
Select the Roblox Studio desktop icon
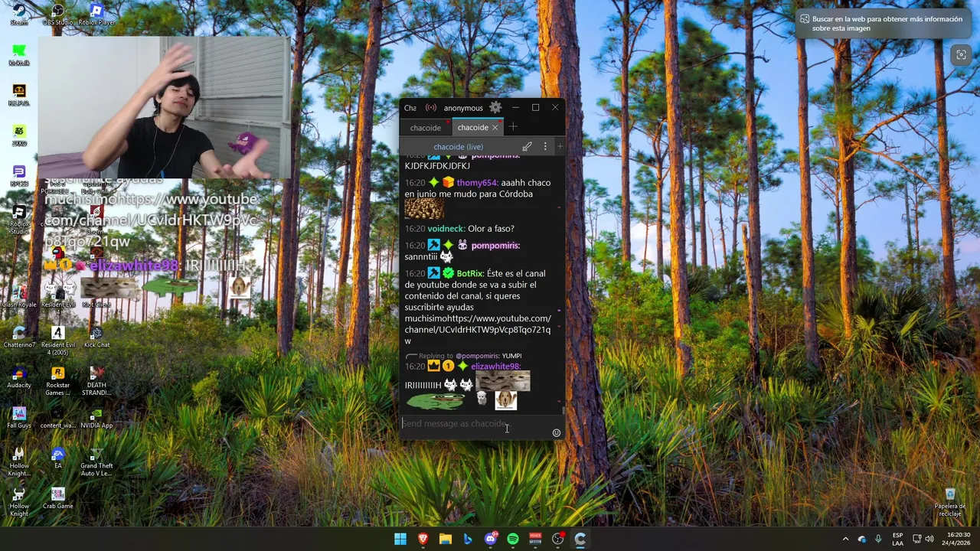coord(19,220)
